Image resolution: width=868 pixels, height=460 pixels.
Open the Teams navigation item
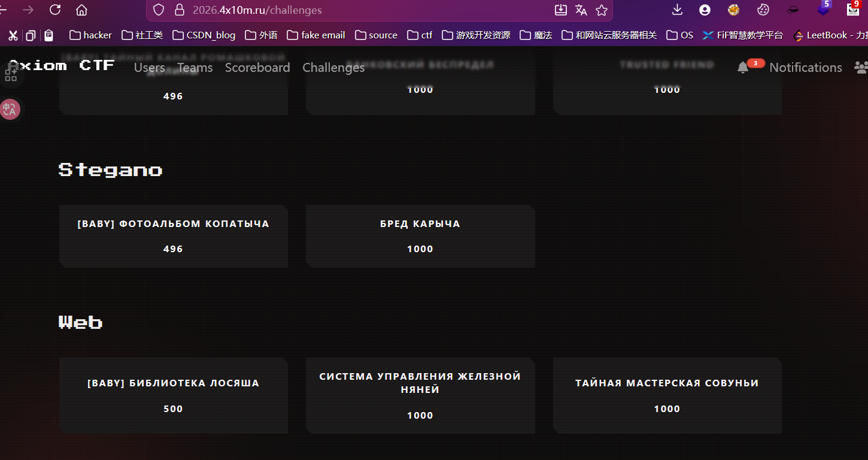[195, 68]
